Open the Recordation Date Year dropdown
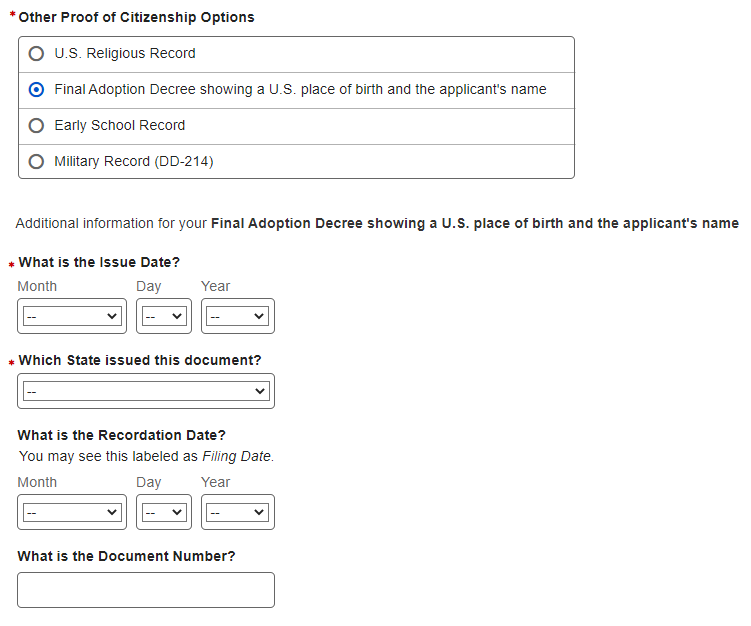Image resolution: width=751 pixels, height=626 pixels. pos(237,512)
